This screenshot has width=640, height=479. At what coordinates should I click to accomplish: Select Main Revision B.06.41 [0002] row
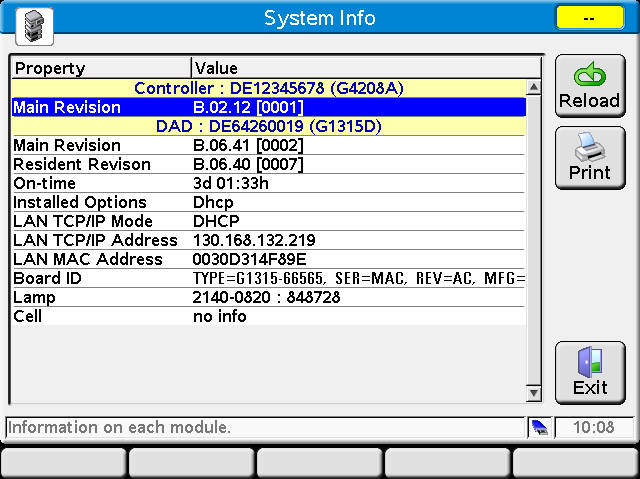[269, 145]
